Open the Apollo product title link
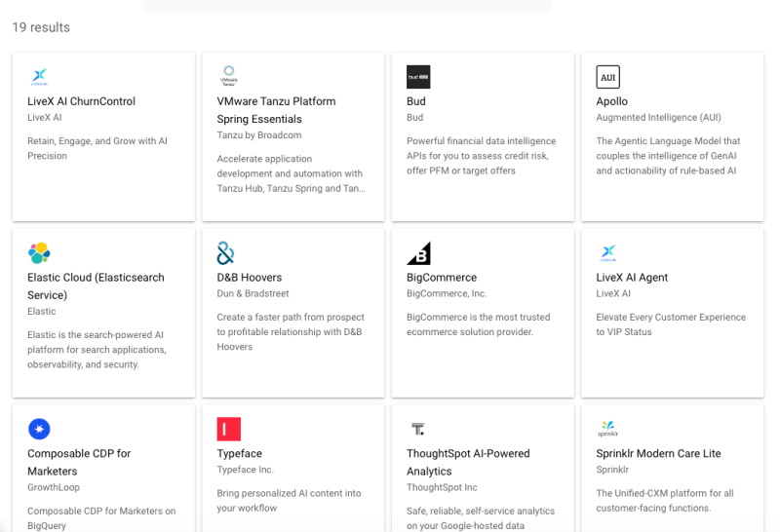The image size is (780, 532). [612, 101]
